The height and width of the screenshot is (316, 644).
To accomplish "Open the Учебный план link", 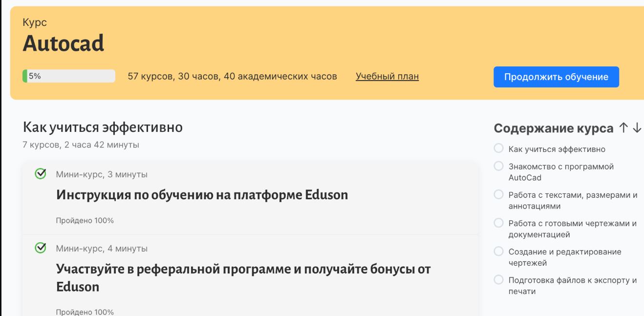I will [387, 76].
